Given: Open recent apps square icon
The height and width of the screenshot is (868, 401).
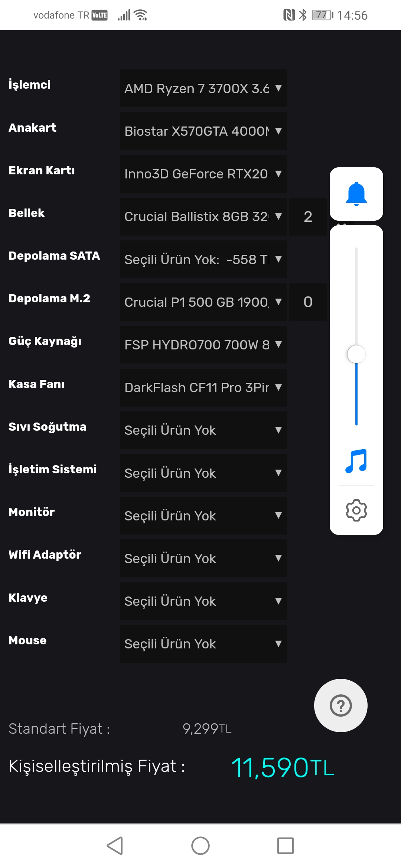Looking at the screenshot, I should [285, 846].
